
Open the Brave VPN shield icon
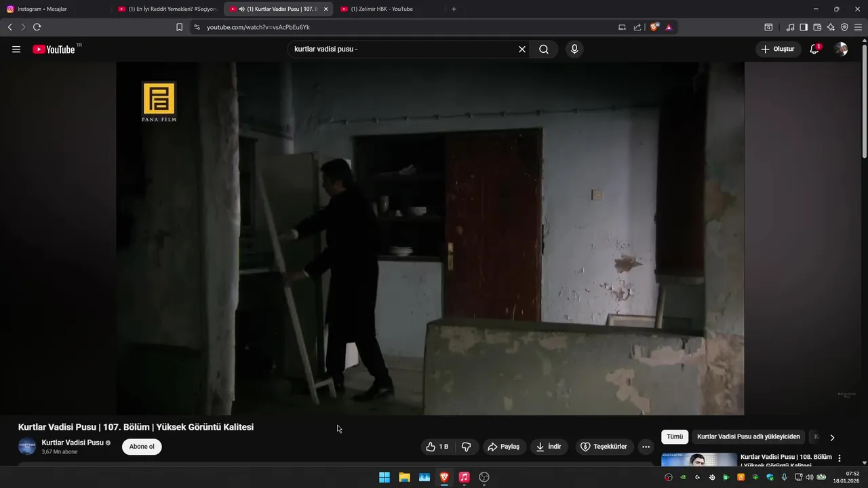844,27
